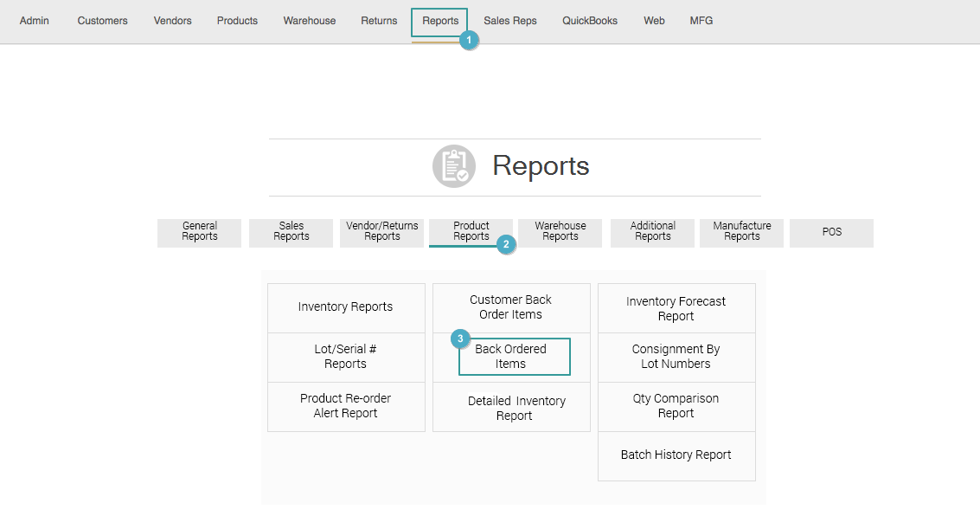Open the Lot/Serial # Reports

pyautogui.click(x=346, y=357)
